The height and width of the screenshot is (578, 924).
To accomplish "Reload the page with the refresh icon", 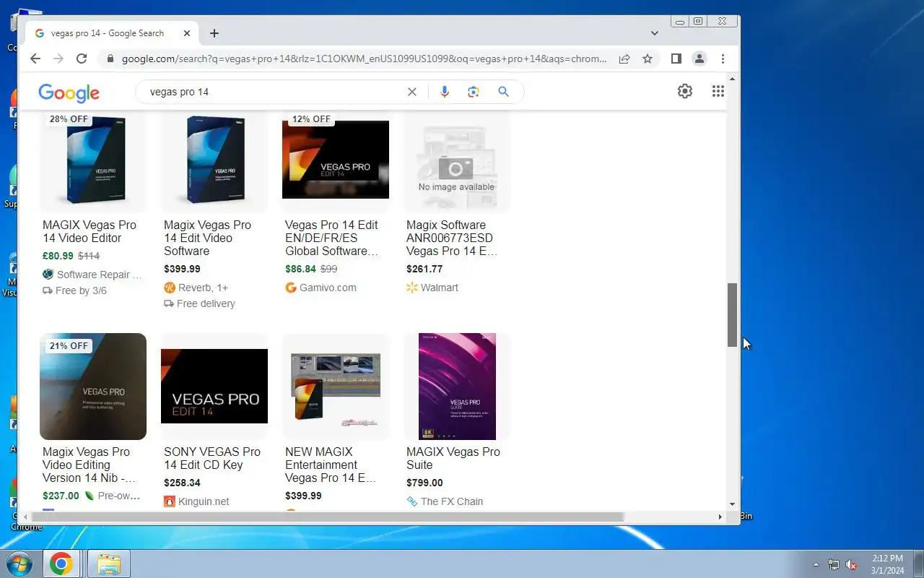I will pos(82,59).
